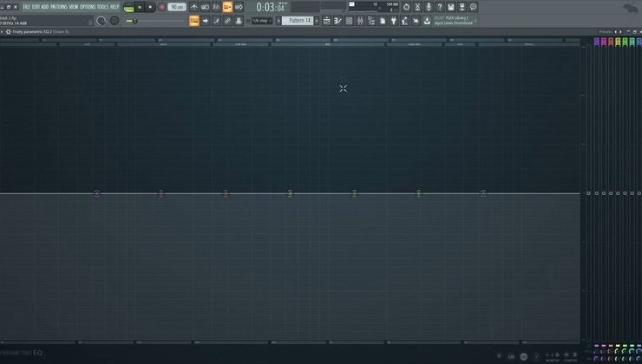Expand the Fruity parametric EQ 2 menu arrow

point(2,31)
